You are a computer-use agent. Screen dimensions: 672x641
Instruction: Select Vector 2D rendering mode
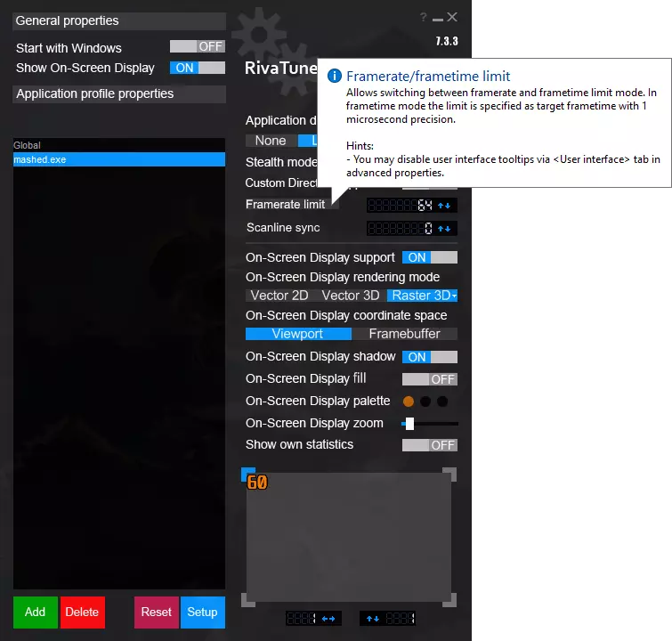[x=279, y=296]
